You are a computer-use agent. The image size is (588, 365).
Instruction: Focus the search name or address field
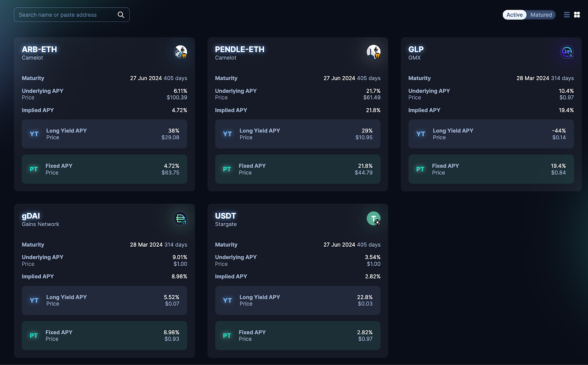72,15
